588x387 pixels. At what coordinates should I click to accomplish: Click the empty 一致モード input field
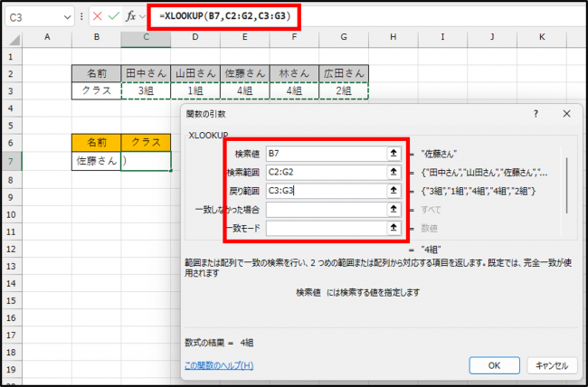pyautogui.click(x=327, y=228)
